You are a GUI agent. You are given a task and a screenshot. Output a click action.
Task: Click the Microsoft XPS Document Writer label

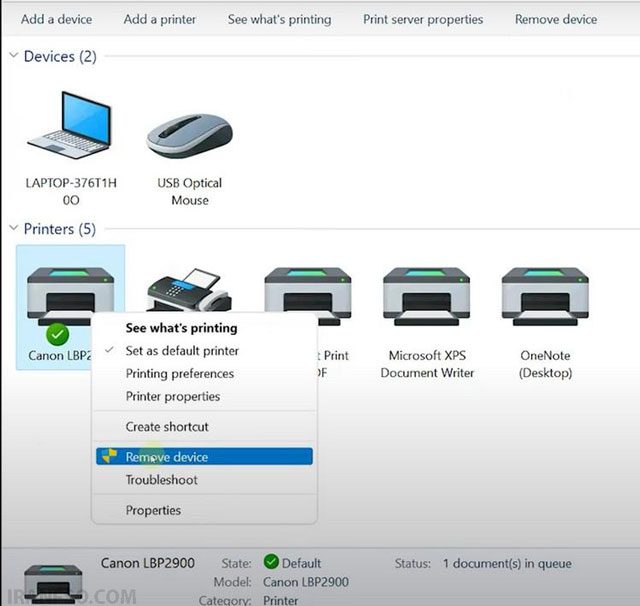point(427,364)
